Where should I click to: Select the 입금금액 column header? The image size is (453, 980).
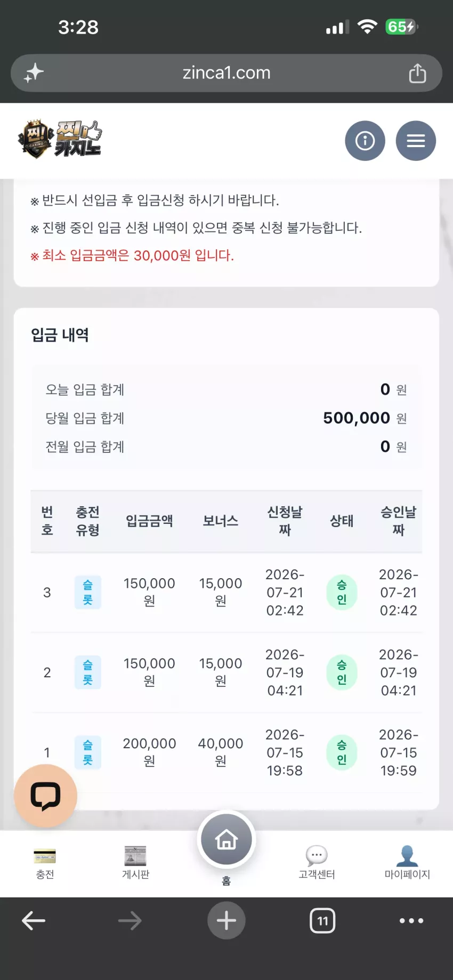click(149, 521)
